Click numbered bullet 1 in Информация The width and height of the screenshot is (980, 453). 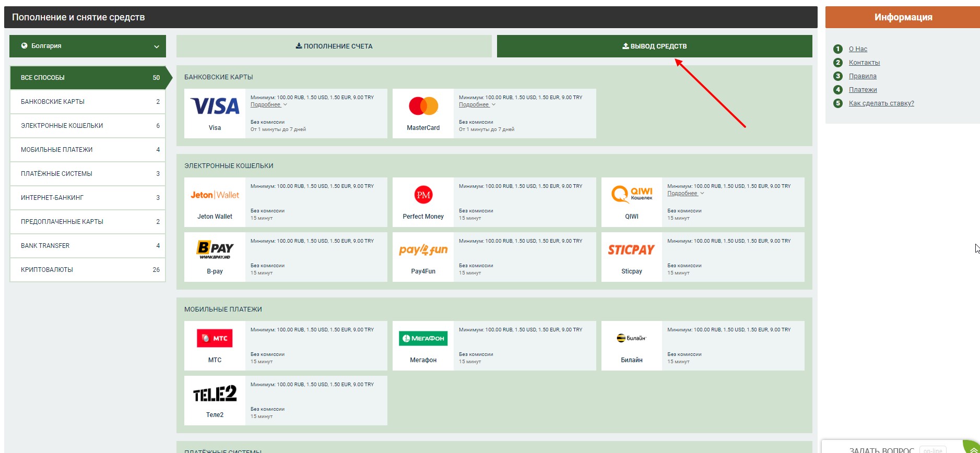pyautogui.click(x=838, y=49)
